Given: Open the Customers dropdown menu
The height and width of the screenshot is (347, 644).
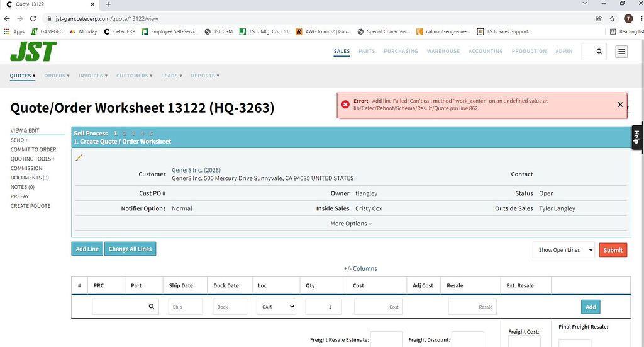Looking at the screenshot, I should click(x=135, y=76).
